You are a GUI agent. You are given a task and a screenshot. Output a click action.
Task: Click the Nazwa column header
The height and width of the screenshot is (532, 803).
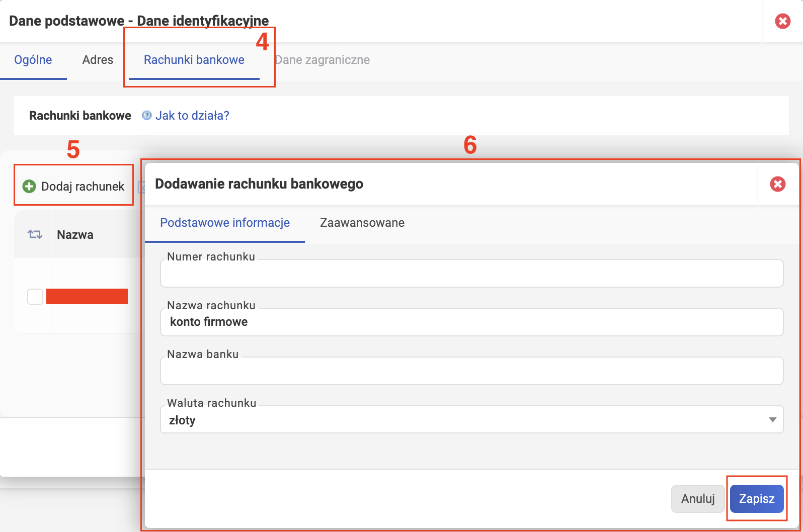pos(75,235)
